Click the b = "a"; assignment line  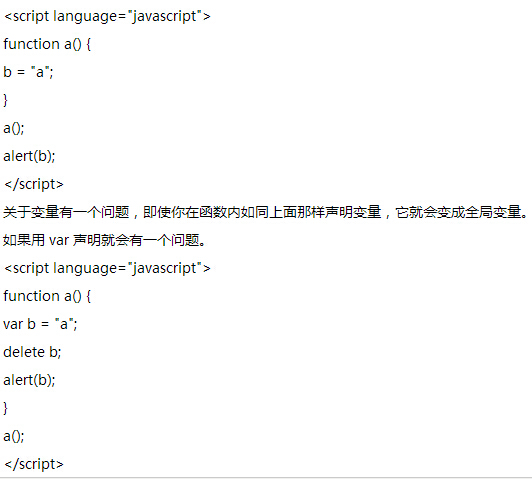tap(28, 72)
